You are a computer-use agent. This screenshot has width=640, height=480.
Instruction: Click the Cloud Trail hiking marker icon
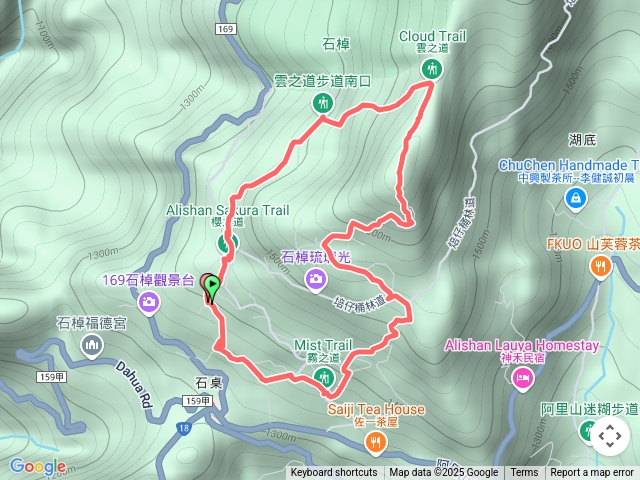(432, 69)
